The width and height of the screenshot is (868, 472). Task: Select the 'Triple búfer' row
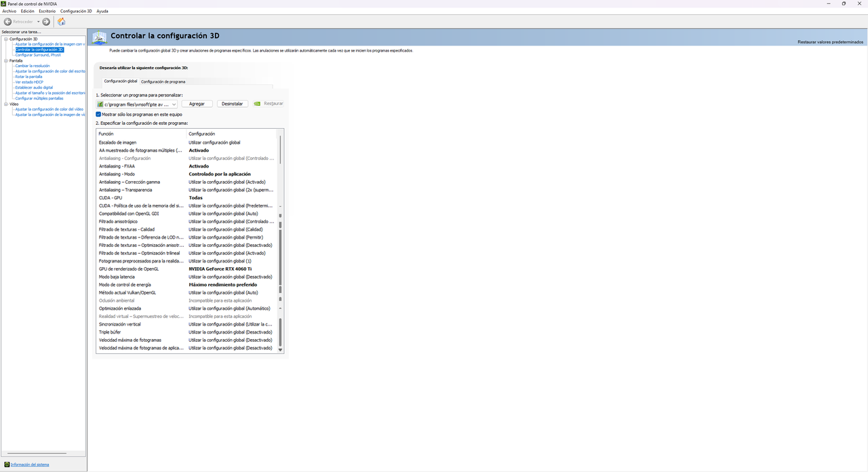point(186,332)
